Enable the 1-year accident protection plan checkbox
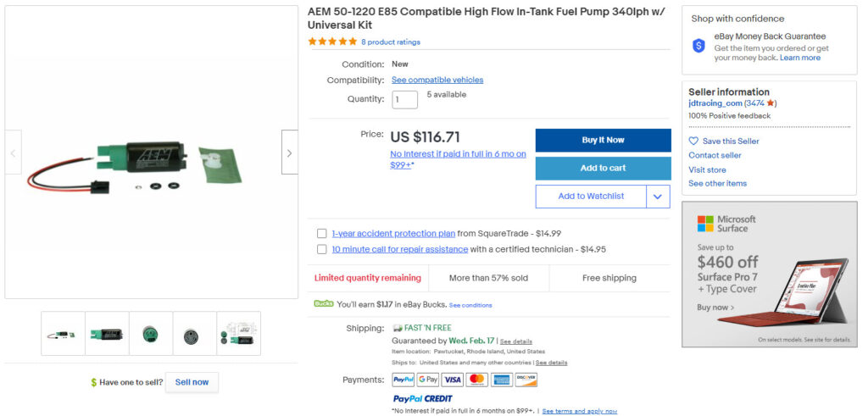Screen dimensions: 868x416 (x=322, y=233)
